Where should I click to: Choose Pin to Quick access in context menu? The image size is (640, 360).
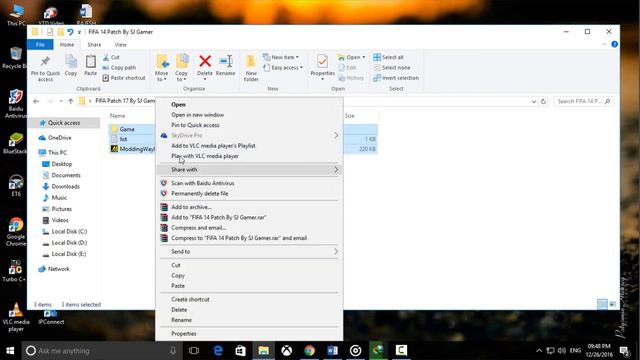(x=195, y=125)
